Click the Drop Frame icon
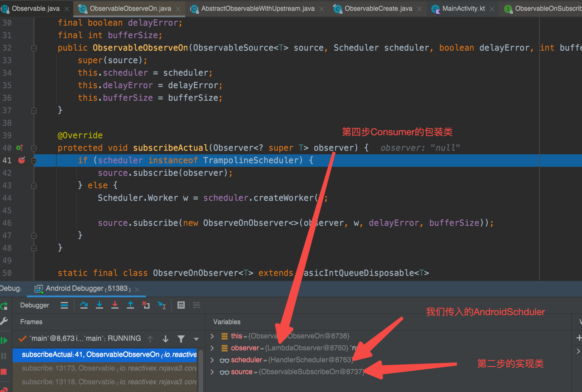This screenshot has height=392, width=582. (x=146, y=305)
